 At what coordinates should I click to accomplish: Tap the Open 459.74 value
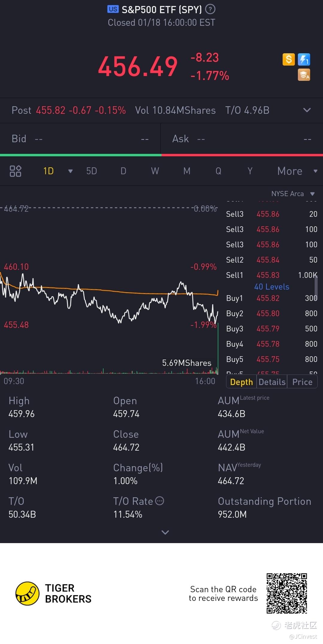(x=126, y=414)
